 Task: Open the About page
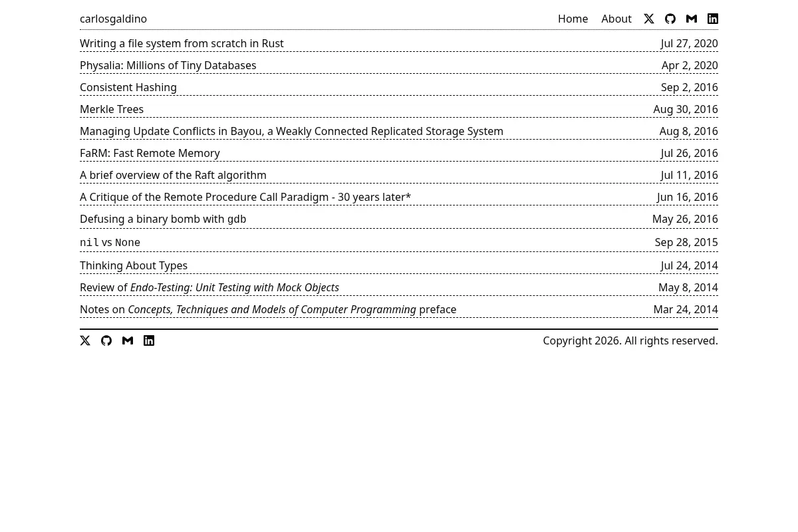tap(616, 19)
